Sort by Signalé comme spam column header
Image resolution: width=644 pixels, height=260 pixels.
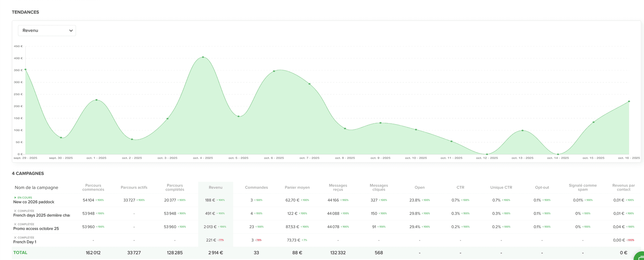point(583,188)
